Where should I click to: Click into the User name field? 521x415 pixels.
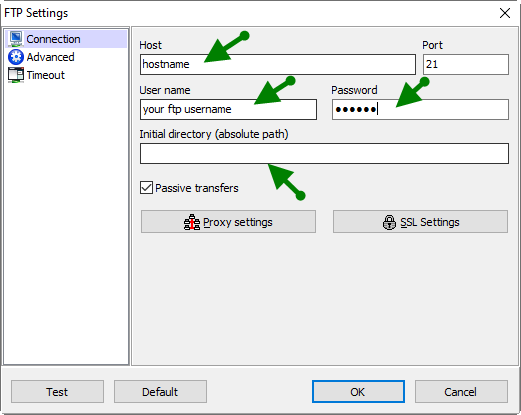click(228, 109)
